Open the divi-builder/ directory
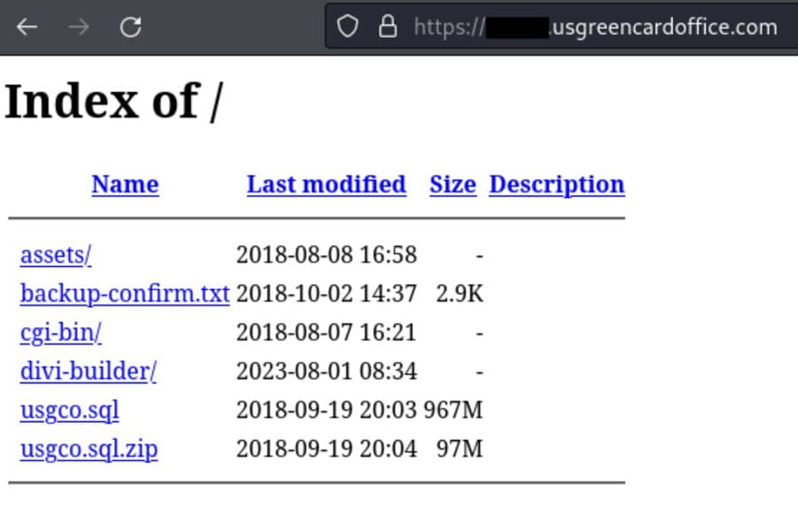 (89, 372)
